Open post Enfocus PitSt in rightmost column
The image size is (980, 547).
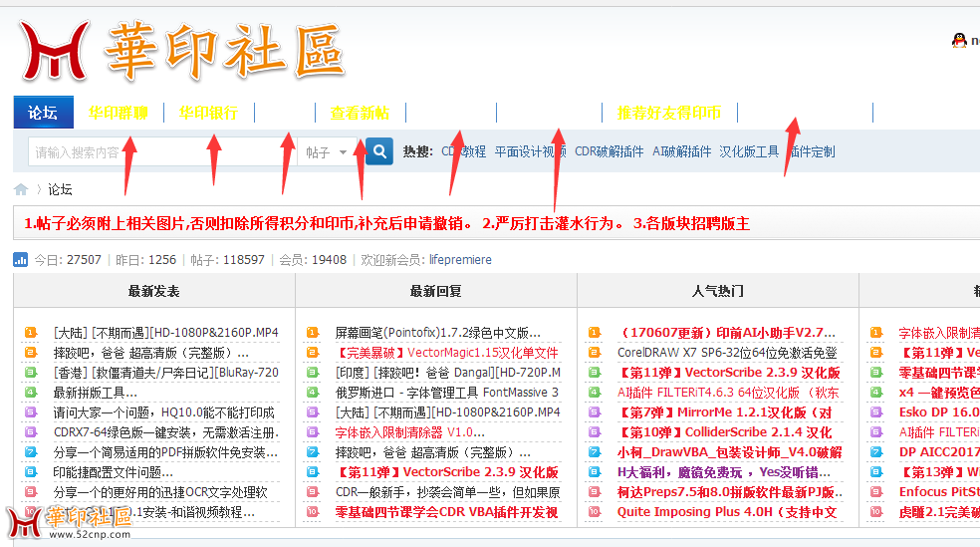pyautogui.click(x=939, y=492)
